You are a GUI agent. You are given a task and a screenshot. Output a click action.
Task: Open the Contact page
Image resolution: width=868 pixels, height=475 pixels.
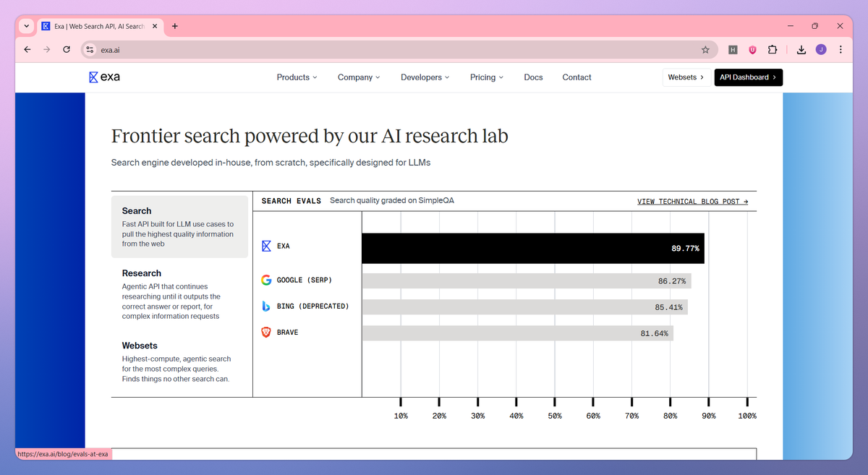coord(576,77)
